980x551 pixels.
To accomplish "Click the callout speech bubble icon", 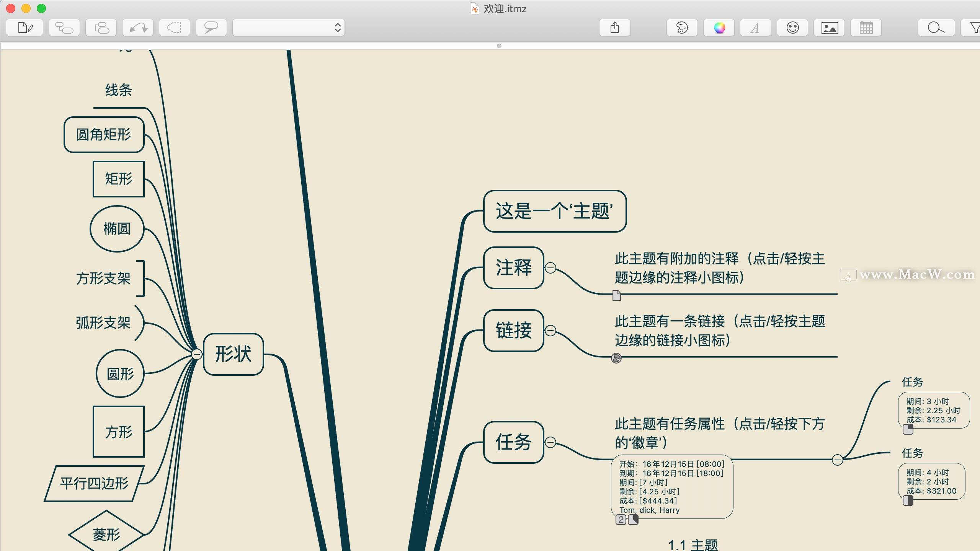I will coord(211,28).
